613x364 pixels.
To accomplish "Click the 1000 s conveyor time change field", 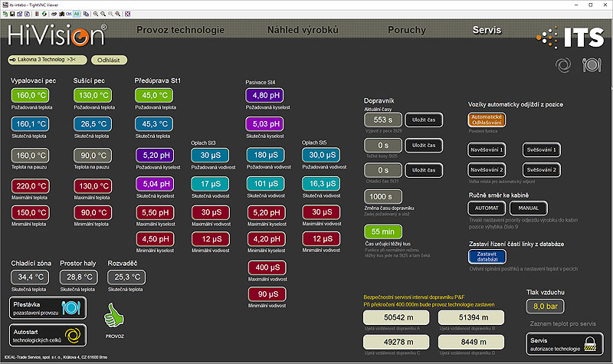I will click(x=382, y=196).
